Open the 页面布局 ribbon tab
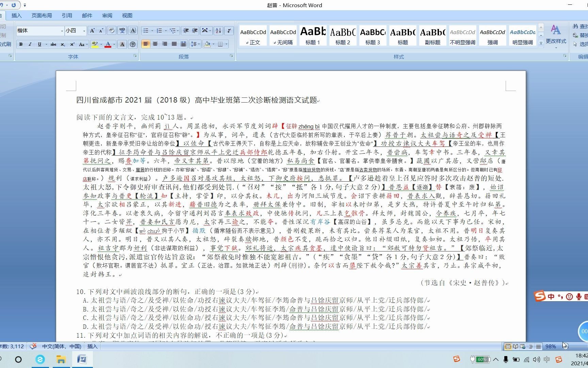The height and width of the screenshot is (368, 588). pyautogui.click(x=42, y=15)
